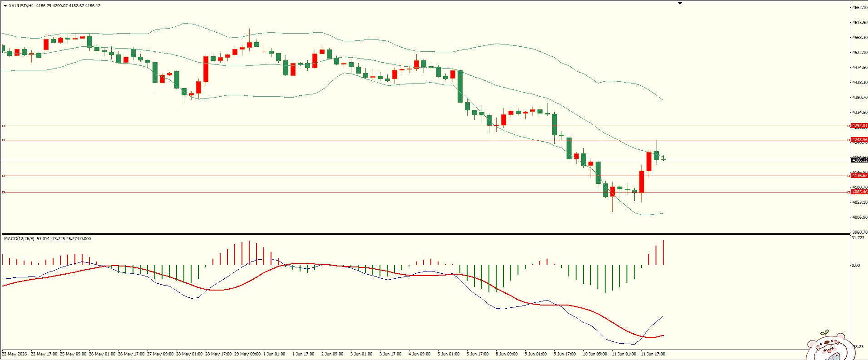Click the right anchor handle of the 4248.56 line

849,140
